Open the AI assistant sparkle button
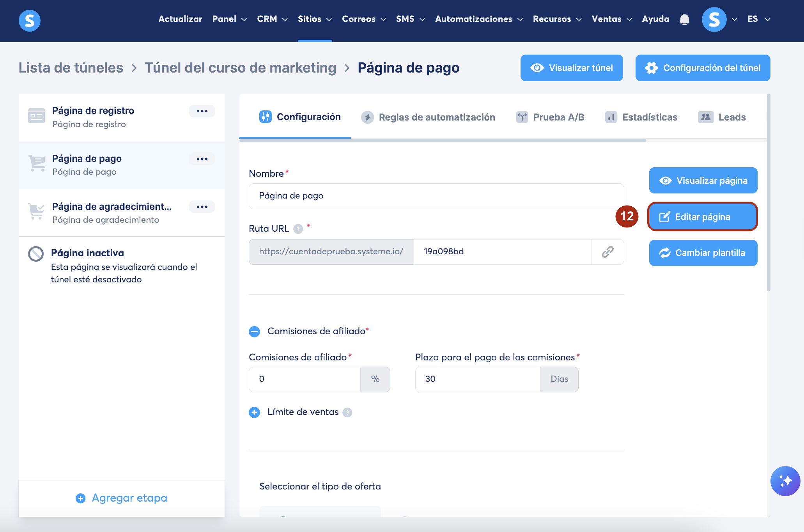The image size is (804, 532). point(785,481)
